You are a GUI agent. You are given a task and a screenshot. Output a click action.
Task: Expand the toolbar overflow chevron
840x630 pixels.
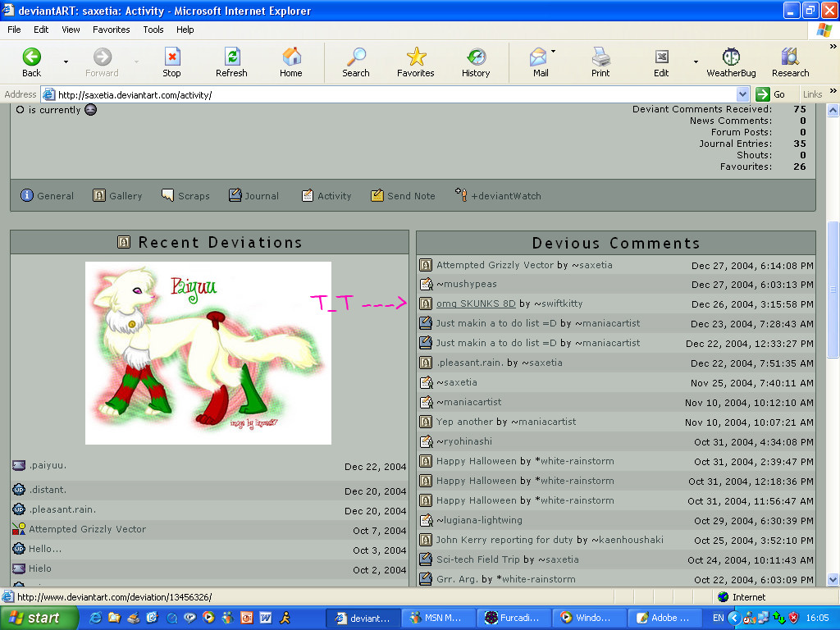click(833, 47)
